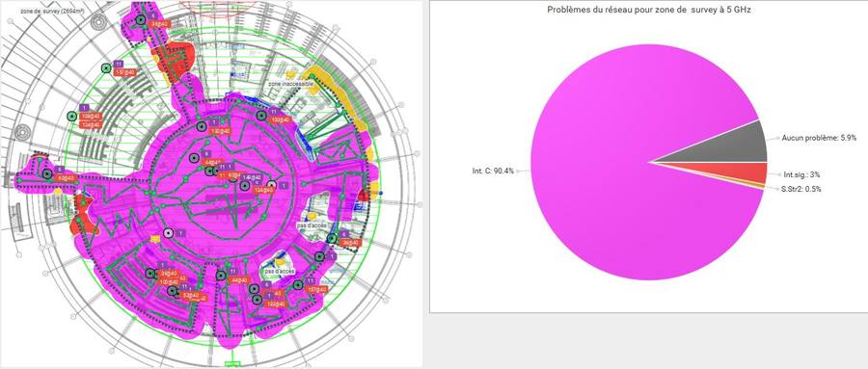This screenshot has height=369, width=868.
Task: Click the Int.sig.: 3% pie label
Action: (x=802, y=174)
